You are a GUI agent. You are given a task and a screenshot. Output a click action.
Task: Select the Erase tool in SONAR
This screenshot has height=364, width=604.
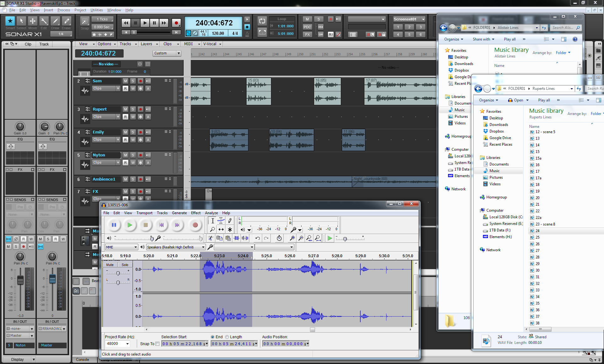point(66,21)
